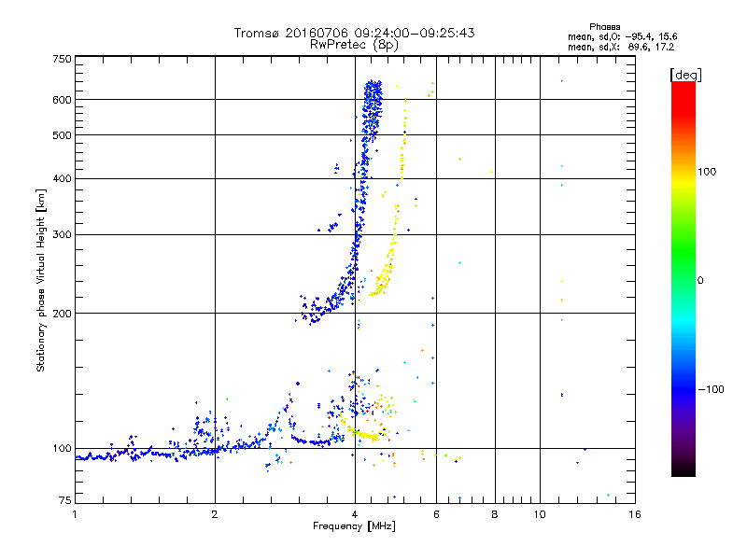747x560 pixels.
Task: Click the x-axis tick label '16'
Action: coord(635,514)
